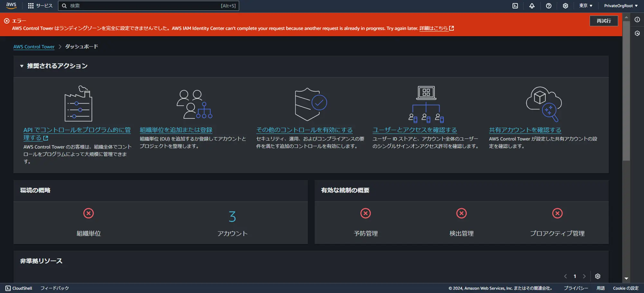This screenshot has height=293, width=644.
Task: Open the サービス services grid menu
Action: coord(40,6)
